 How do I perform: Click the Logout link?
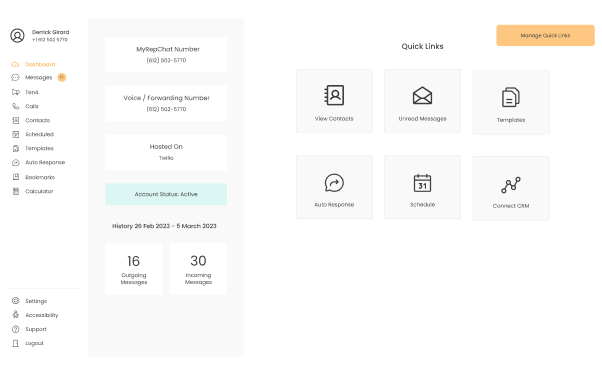[28, 343]
